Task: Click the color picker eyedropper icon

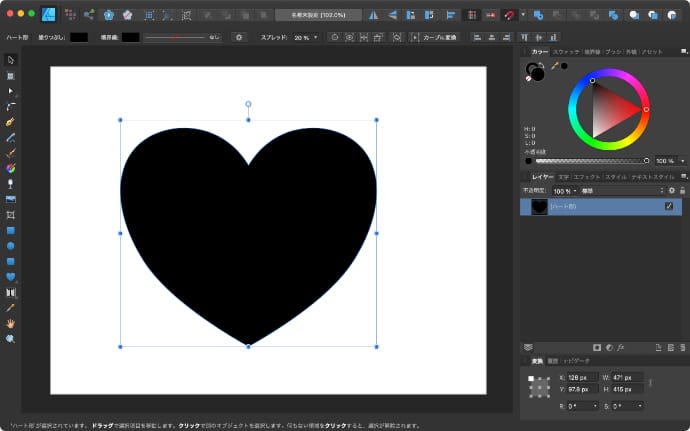Action: tap(555, 66)
